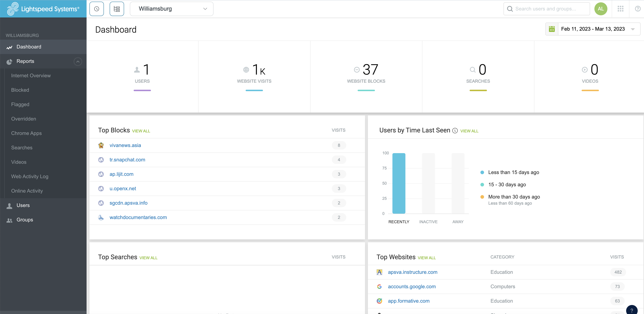Open the app grid launcher icon
This screenshot has height=314, width=644.
[621, 8]
